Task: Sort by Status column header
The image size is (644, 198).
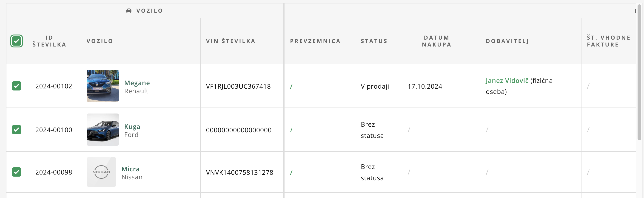Action: click(x=374, y=41)
